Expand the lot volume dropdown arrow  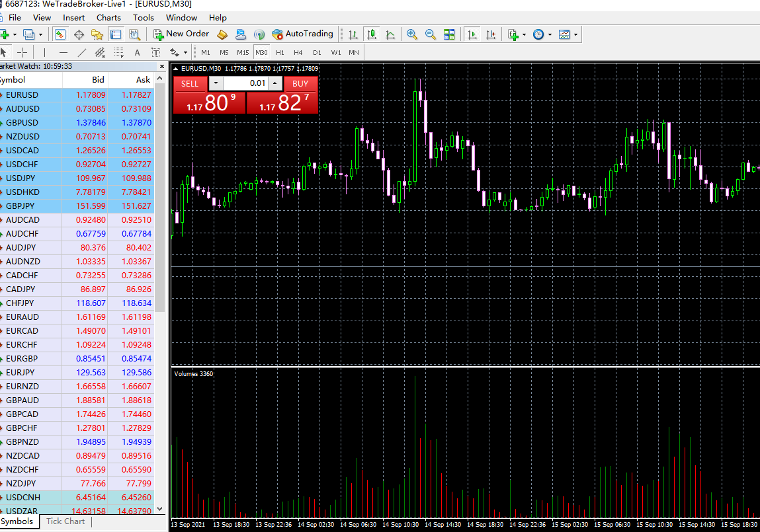tap(216, 84)
